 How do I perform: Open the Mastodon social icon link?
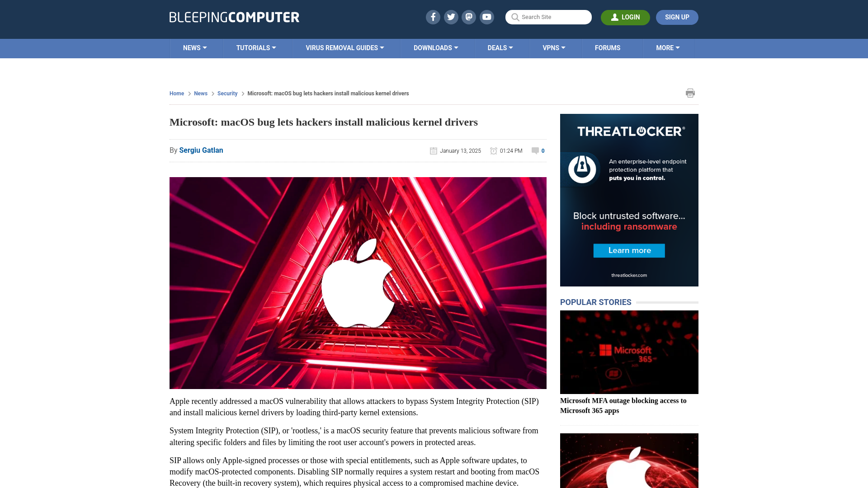(x=469, y=17)
